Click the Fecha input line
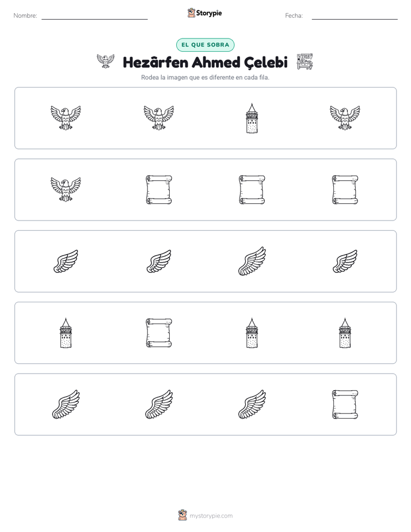 [x=355, y=18]
